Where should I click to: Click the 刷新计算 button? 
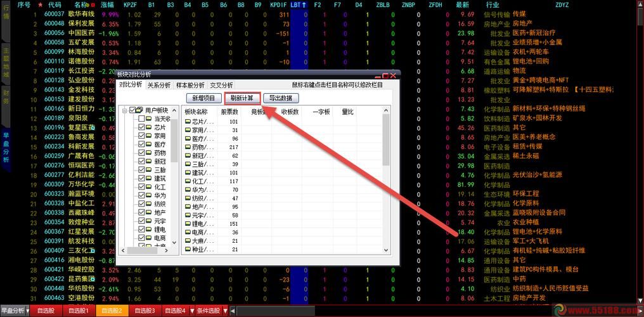click(242, 98)
